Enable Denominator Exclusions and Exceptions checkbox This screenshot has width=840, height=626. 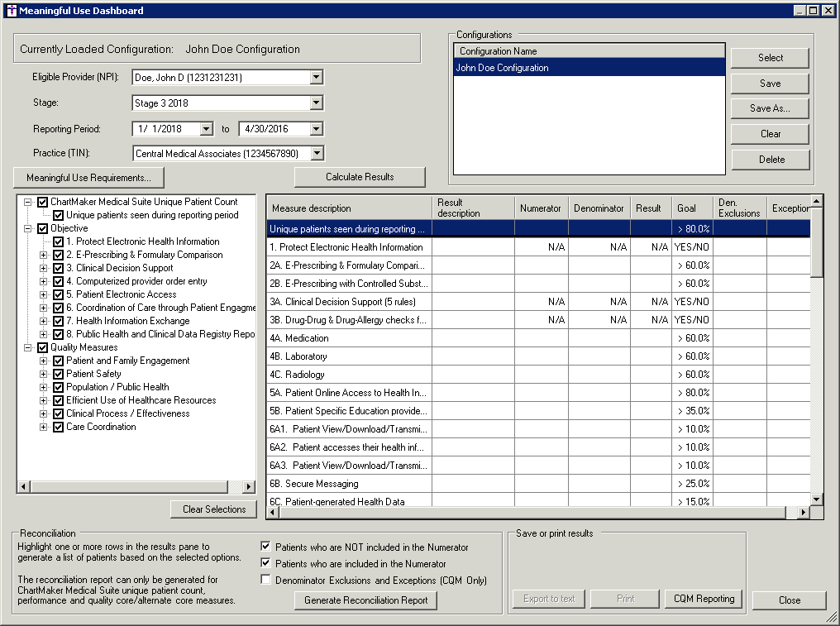coord(265,581)
